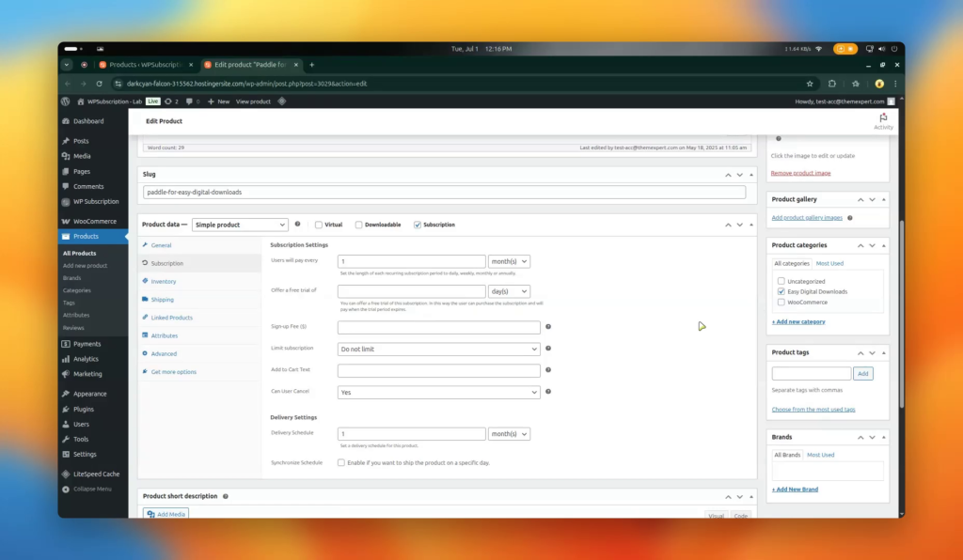Click the diamond icon after View product
This screenshot has height=560, width=963.
click(x=282, y=101)
